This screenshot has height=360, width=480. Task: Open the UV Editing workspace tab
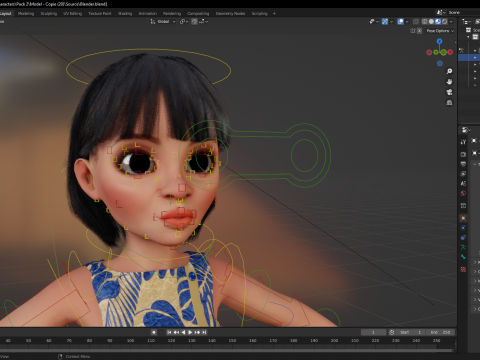tap(72, 14)
